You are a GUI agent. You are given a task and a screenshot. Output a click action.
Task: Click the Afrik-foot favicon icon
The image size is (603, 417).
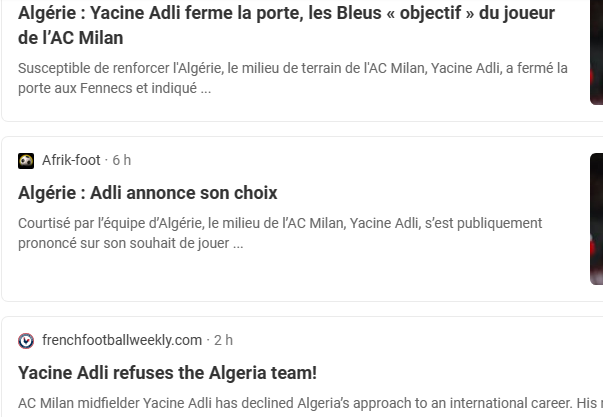26,161
